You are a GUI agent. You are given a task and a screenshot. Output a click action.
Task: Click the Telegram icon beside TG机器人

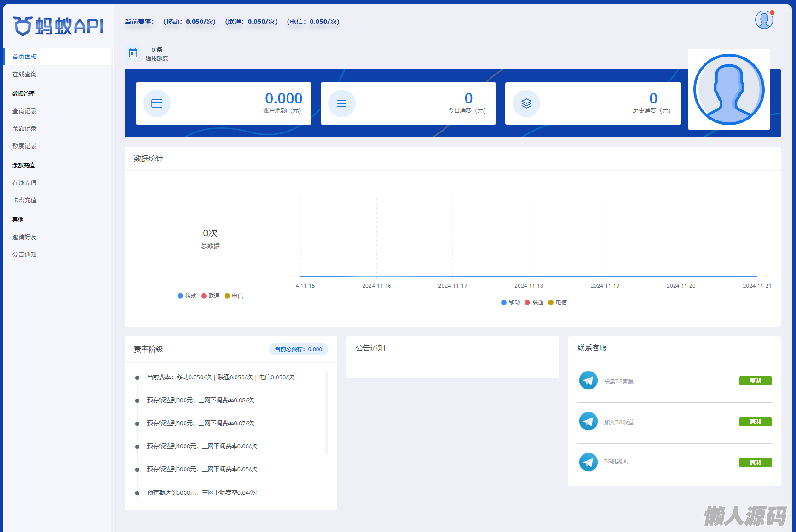(588, 462)
